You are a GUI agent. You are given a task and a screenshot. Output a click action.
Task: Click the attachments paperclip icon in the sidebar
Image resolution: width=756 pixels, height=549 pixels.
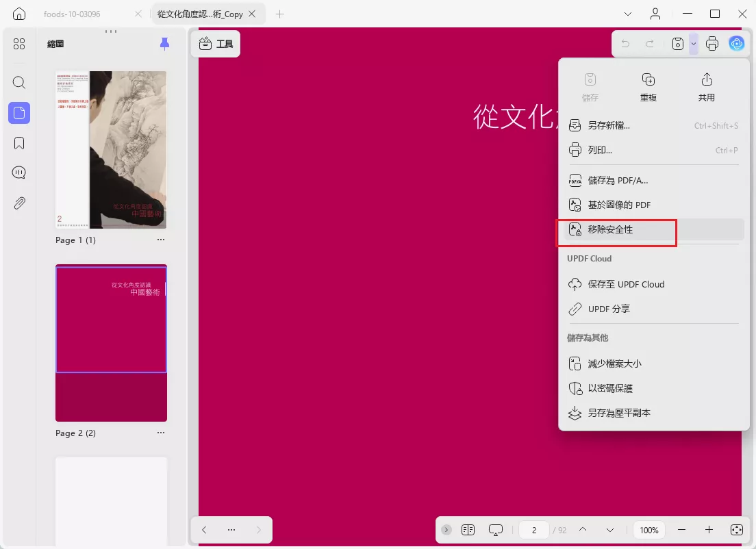click(18, 203)
